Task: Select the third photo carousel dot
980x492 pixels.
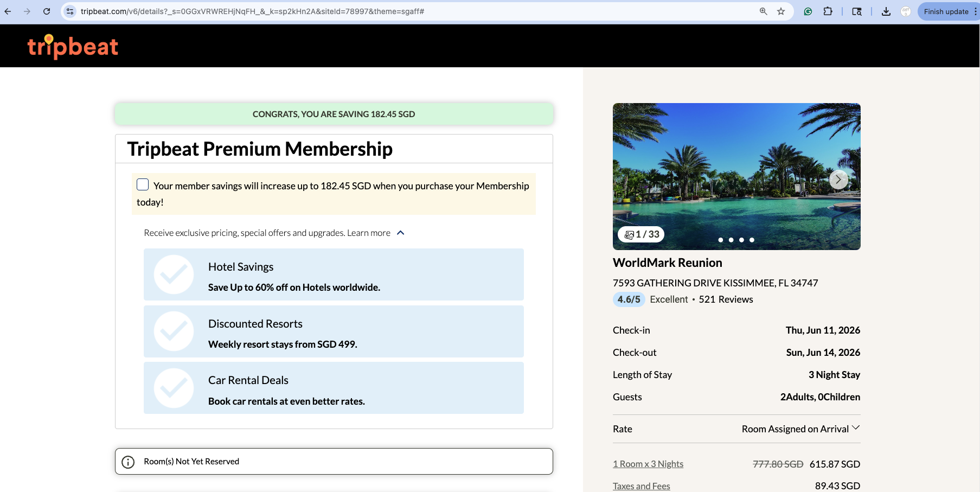Action: [741, 240]
